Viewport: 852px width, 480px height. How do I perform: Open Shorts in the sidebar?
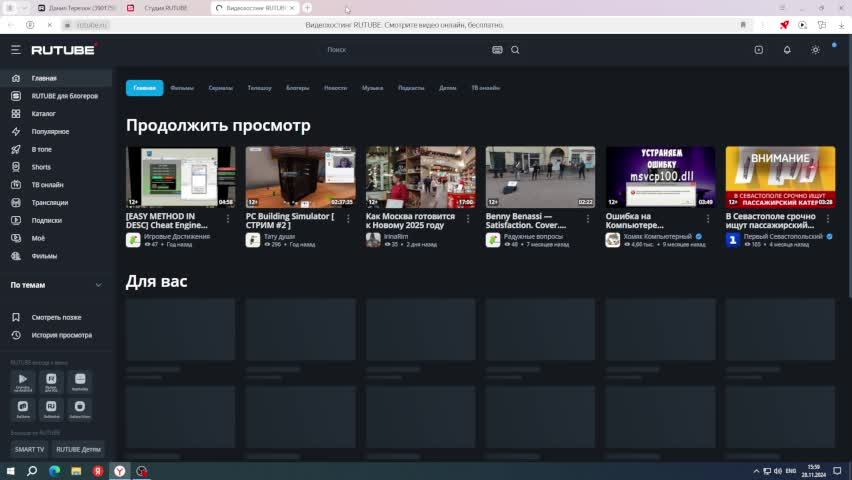pyautogui.click(x=56, y=167)
